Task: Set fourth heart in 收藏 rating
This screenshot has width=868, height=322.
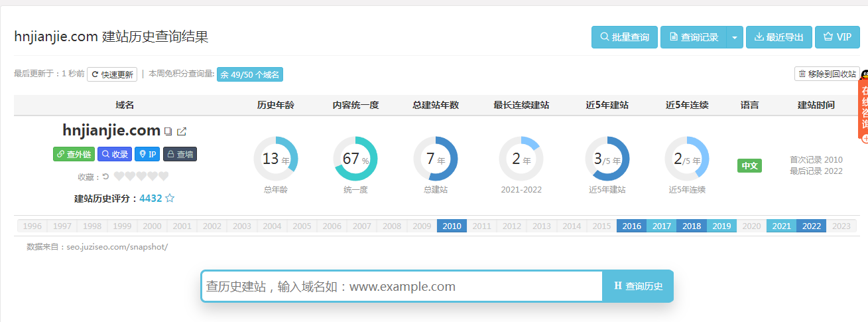Action: (153, 176)
